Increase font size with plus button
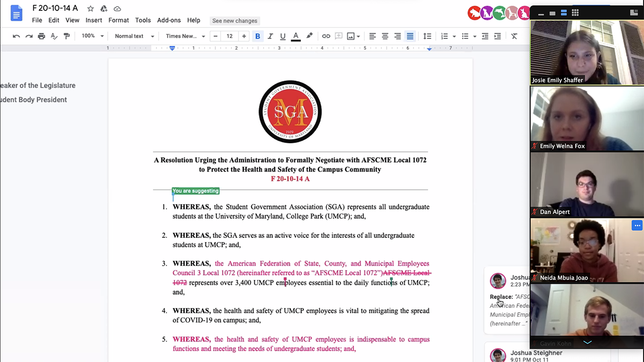The height and width of the screenshot is (362, 644). click(x=244, y=36)
